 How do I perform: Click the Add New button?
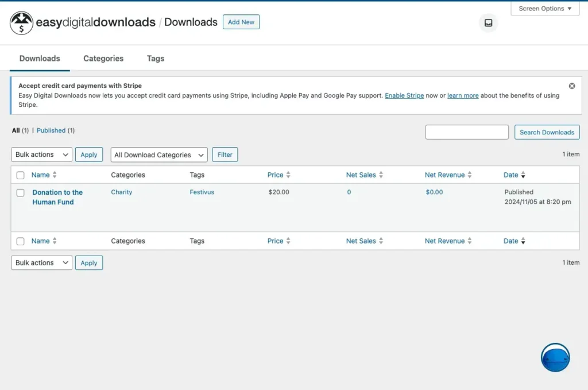point(241,22)
